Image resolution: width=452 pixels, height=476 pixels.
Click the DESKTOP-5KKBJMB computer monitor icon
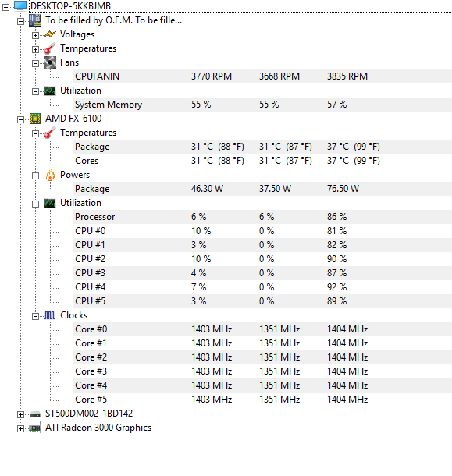tap(20, 6)
